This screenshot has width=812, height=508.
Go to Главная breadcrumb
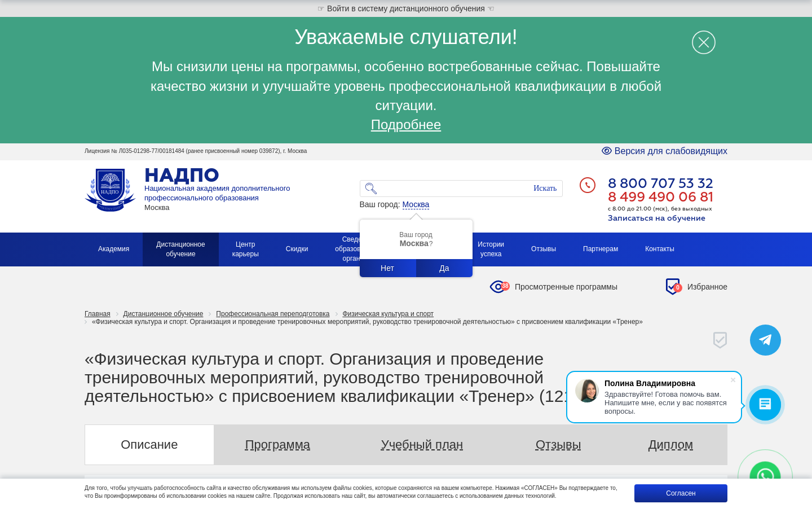click(98, 314)
